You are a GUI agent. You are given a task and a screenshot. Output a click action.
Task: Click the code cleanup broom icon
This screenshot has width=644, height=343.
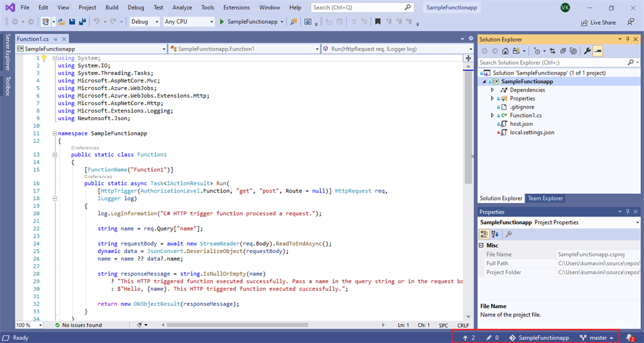[140, 325]
